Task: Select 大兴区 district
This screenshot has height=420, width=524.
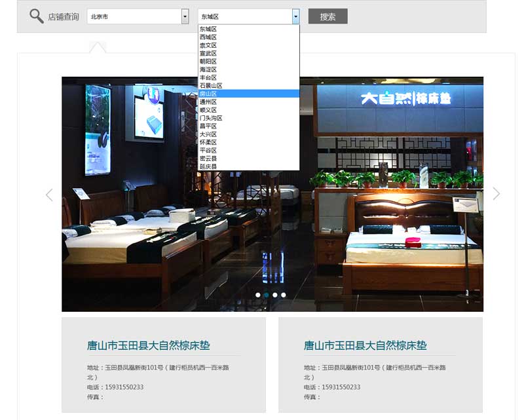Action: (249, 134)
